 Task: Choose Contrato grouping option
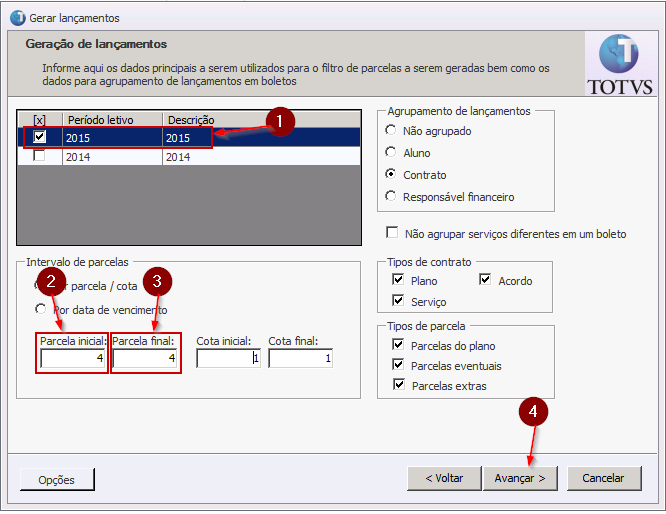391,175
